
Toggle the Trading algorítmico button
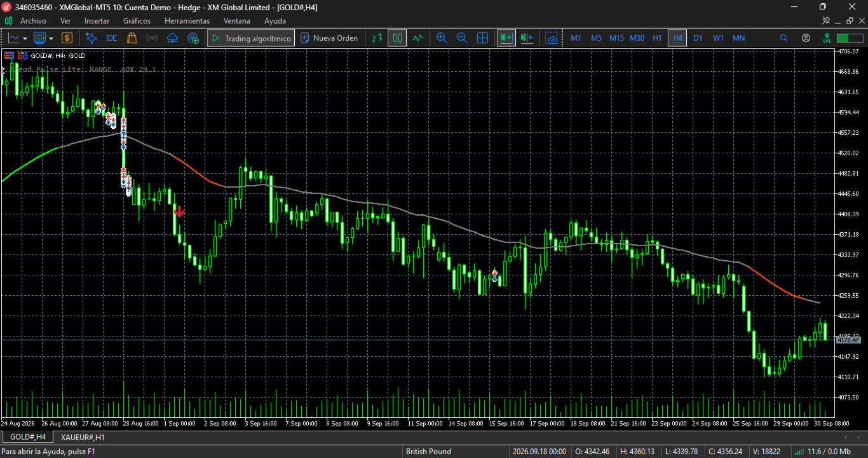tap(251, 38)
